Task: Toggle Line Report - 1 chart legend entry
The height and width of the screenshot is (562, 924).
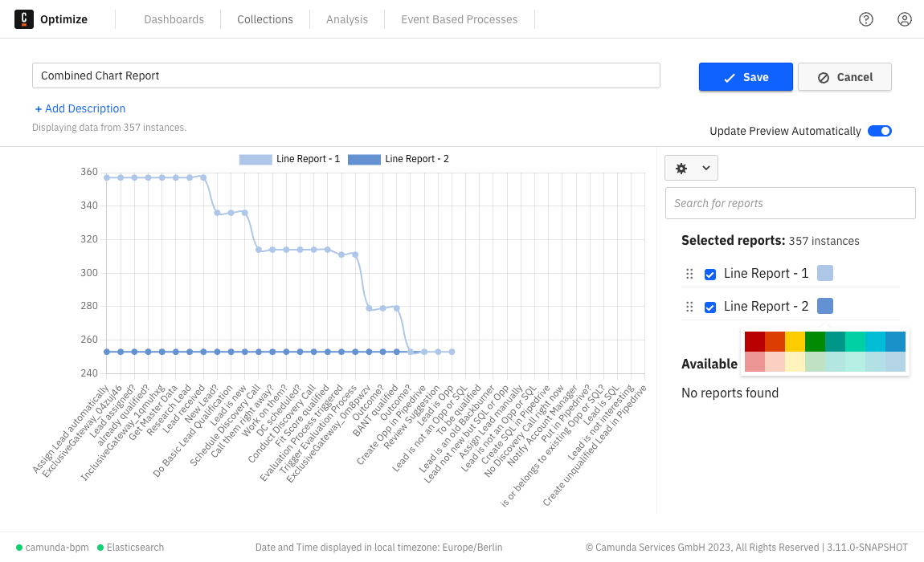Action: (289, 159)
